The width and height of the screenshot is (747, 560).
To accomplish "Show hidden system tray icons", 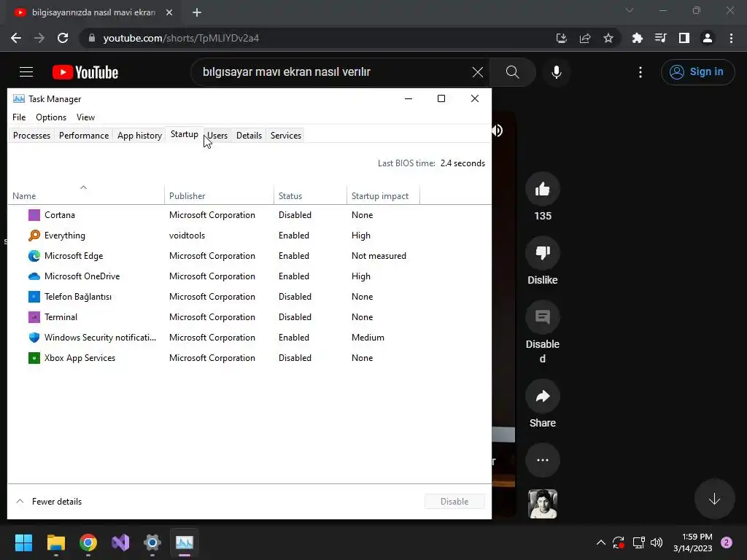I will pyautogui.click(x=601, y=542).
